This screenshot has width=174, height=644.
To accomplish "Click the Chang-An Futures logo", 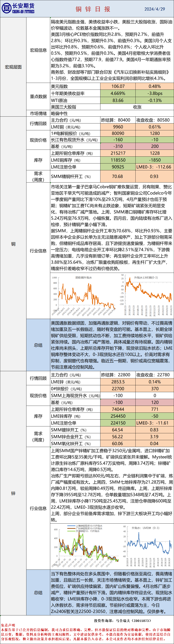I will pos(18,9).
